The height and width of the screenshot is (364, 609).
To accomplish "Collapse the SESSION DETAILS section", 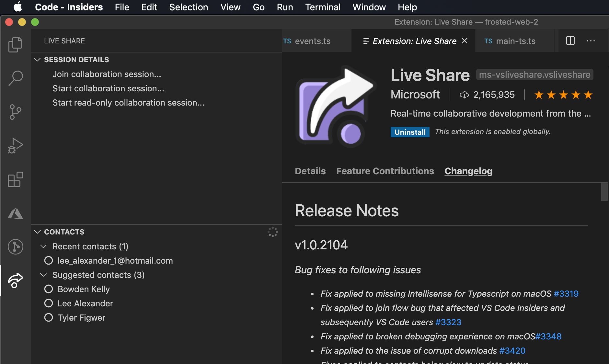I will coord(37,60).
